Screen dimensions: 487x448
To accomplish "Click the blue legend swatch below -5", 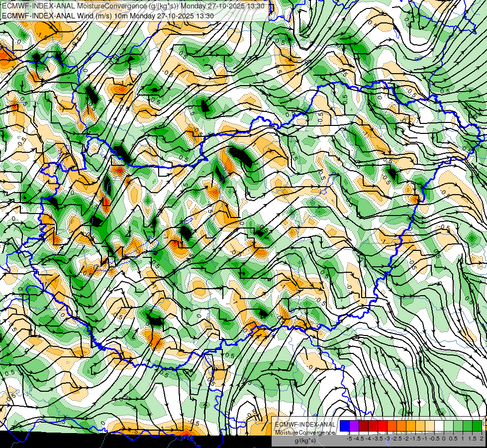I will [345, 426].
